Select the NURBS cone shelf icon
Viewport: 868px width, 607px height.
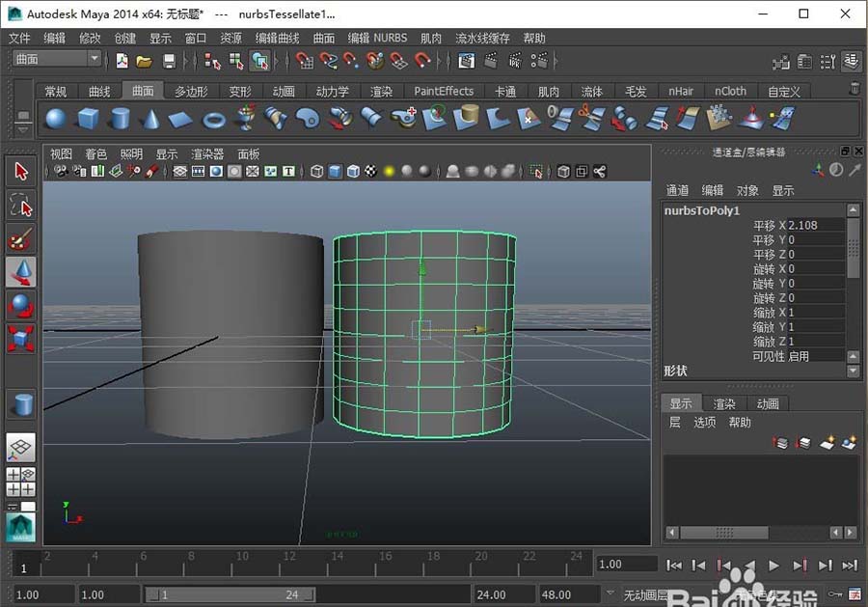coord(150,120)
